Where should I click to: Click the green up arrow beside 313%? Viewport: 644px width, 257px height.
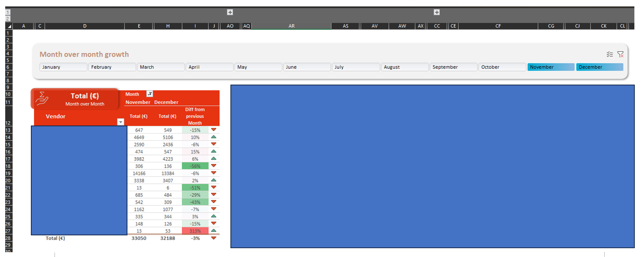(214, 231)
